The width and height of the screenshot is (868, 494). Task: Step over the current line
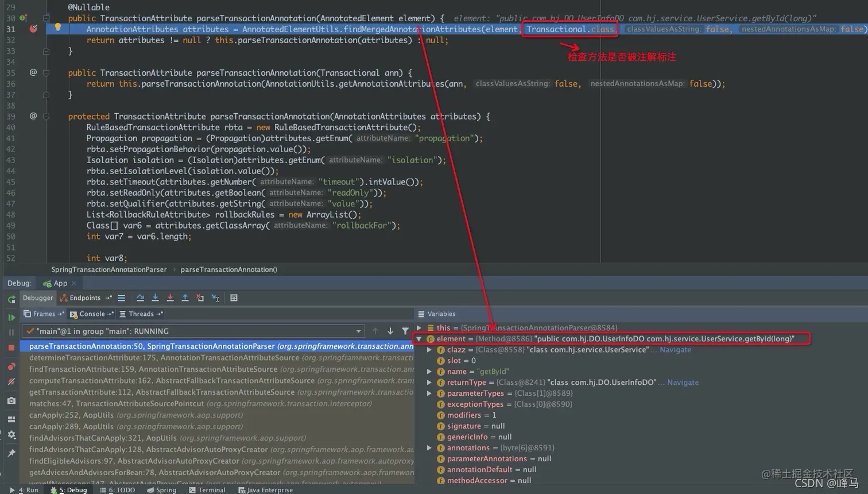click(140, 298)
